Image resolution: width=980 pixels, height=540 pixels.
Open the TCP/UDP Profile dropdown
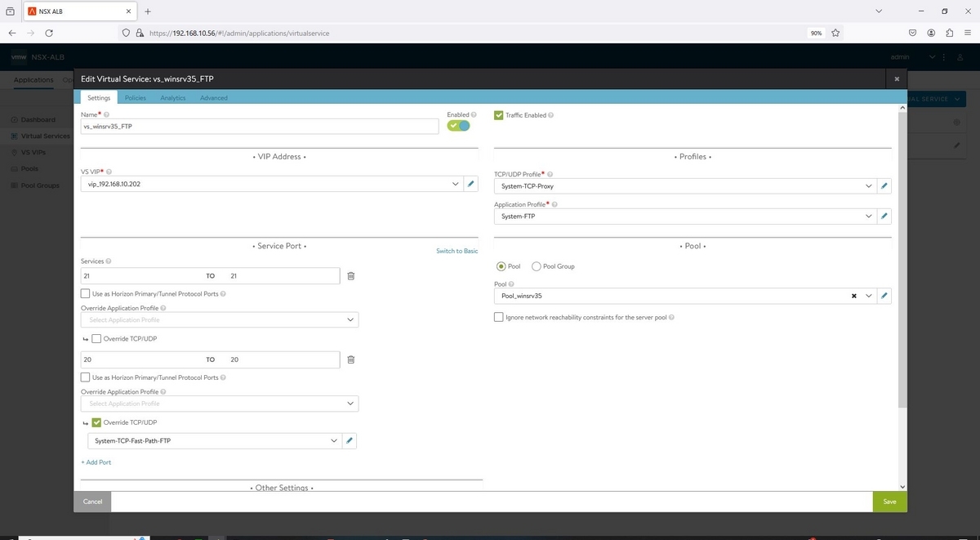[869, 186]
